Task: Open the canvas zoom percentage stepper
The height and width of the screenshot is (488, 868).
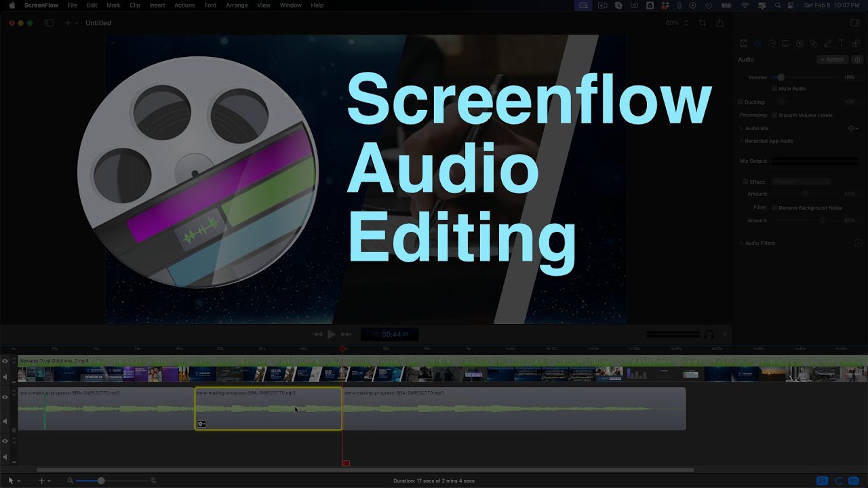Action: tap(686, 23)
